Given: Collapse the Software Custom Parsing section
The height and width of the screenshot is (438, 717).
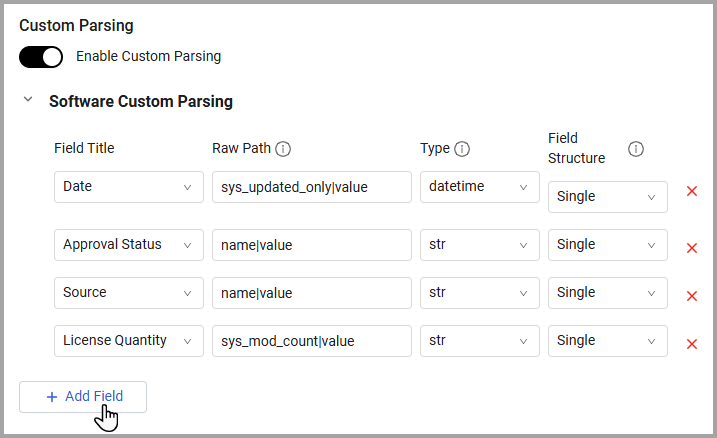Looking at the screenshot, I should click(28, 101).
